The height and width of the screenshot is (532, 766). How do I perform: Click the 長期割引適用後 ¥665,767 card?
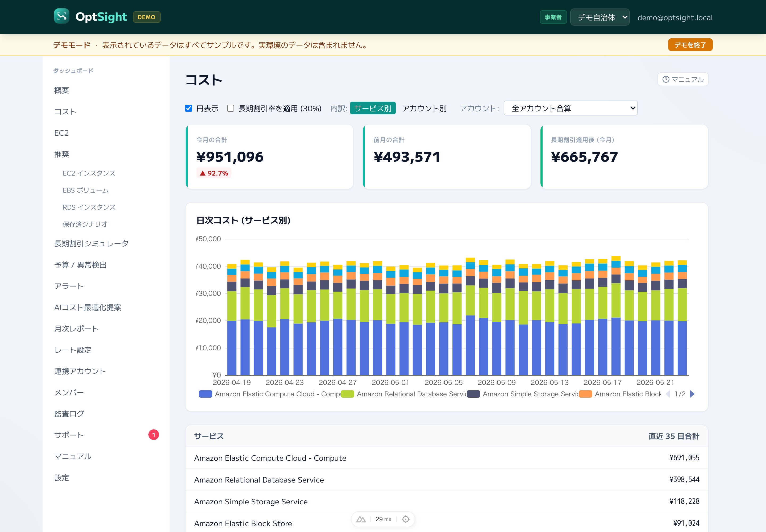pyautogui.click(x=624, y=157)
